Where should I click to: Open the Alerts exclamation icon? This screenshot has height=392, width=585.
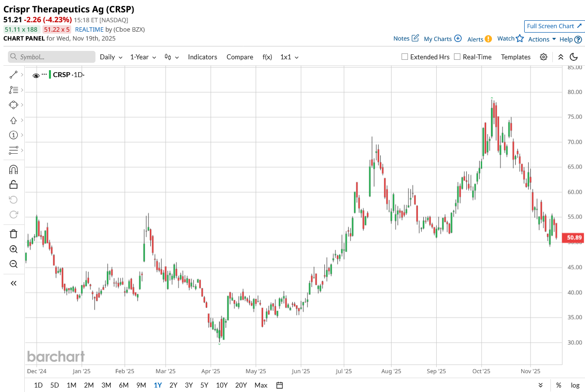pyautogui.click(x=489, y=39)
